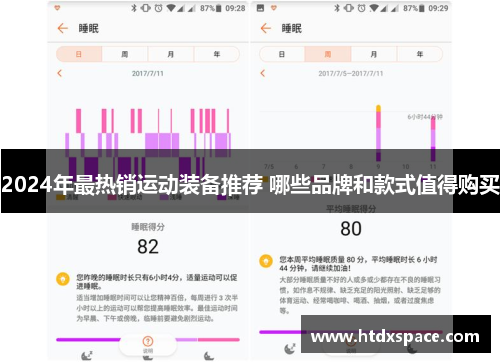Tap the falling-asleep moon icon with zz, left screen
This screenshot has width=500, height=362.
pyautogui.click(x=87, y=356)
